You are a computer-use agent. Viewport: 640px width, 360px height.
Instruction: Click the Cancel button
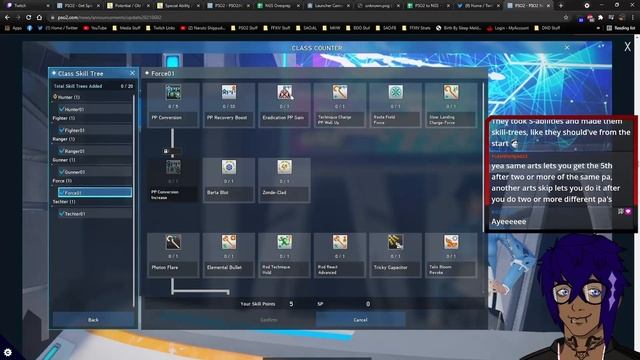pos(360,320)
